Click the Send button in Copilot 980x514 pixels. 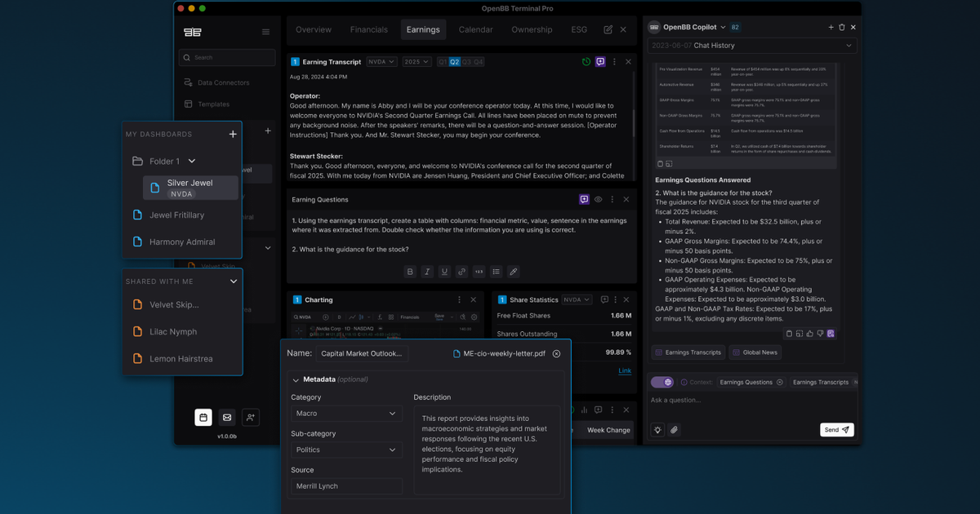[x=836, y=430]
